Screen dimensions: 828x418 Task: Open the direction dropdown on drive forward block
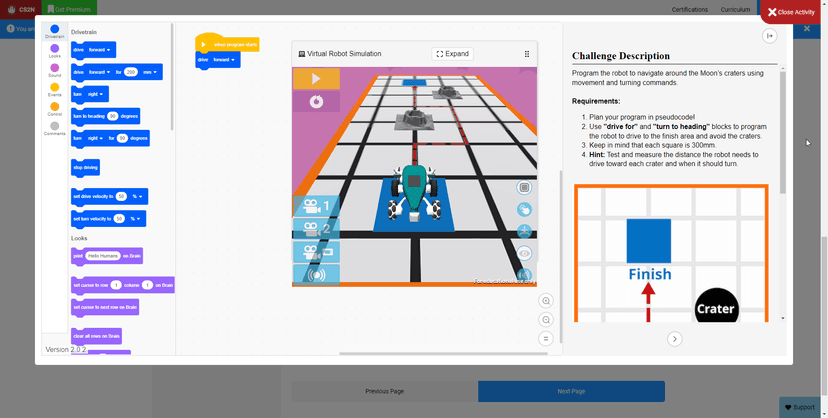click(x=100, y=50)
